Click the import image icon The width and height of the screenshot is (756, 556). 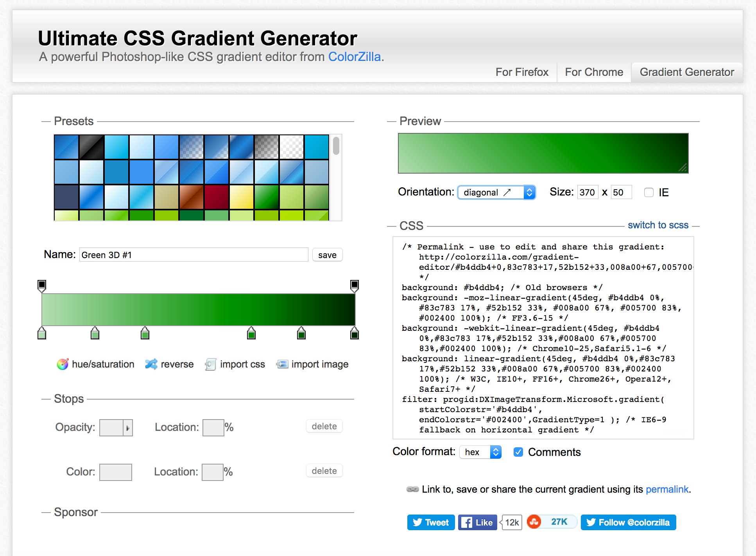pyautogui.click(x=281, y=364)
